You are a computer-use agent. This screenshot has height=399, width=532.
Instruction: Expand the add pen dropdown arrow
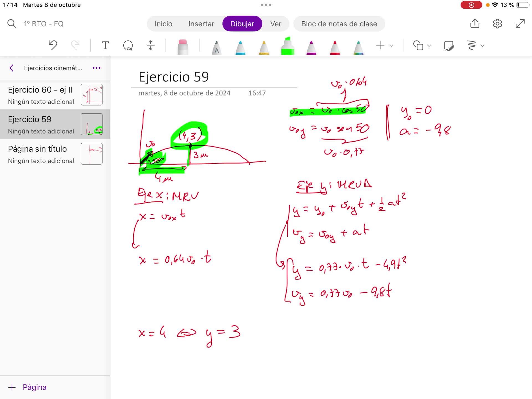[x=391, y=46]
